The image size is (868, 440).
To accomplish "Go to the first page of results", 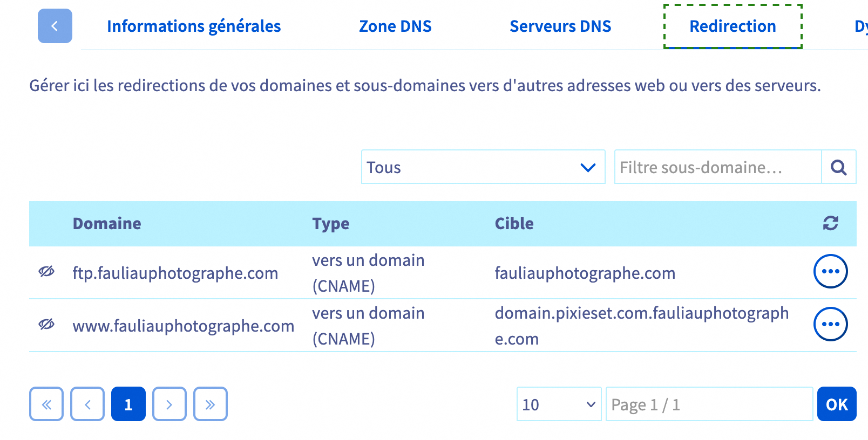I will [46, 404].
